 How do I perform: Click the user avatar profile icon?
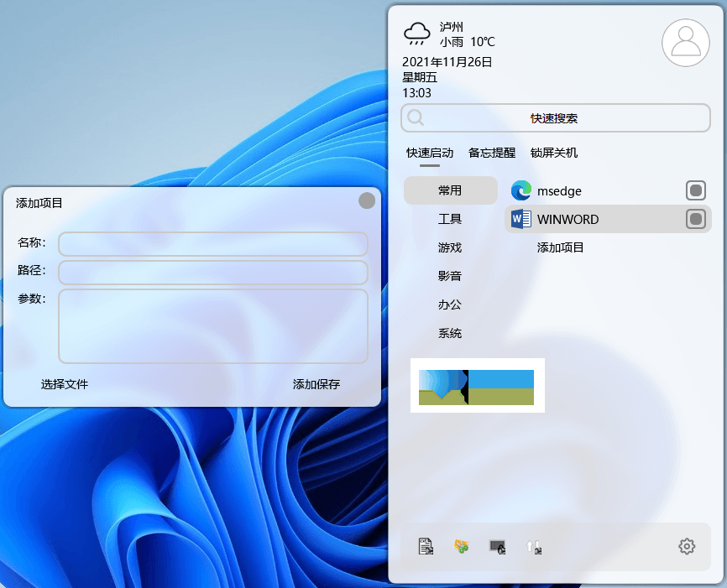tap(686, 41)
